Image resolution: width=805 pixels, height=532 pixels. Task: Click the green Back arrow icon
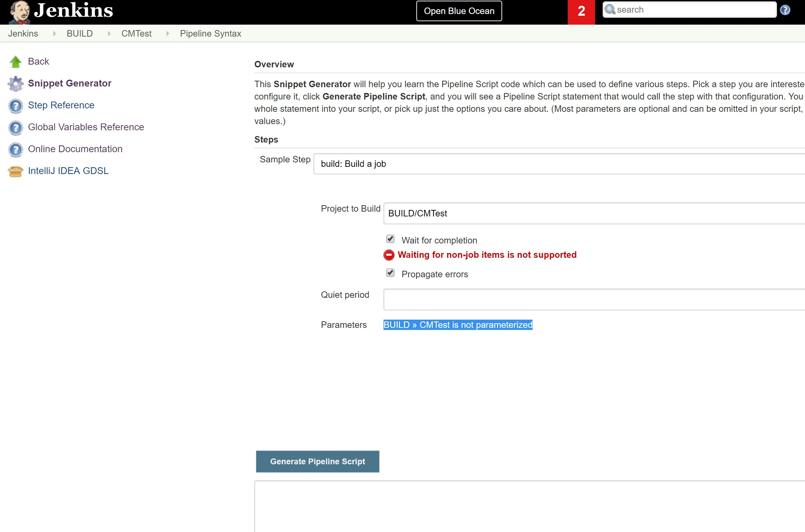[15, 62]
